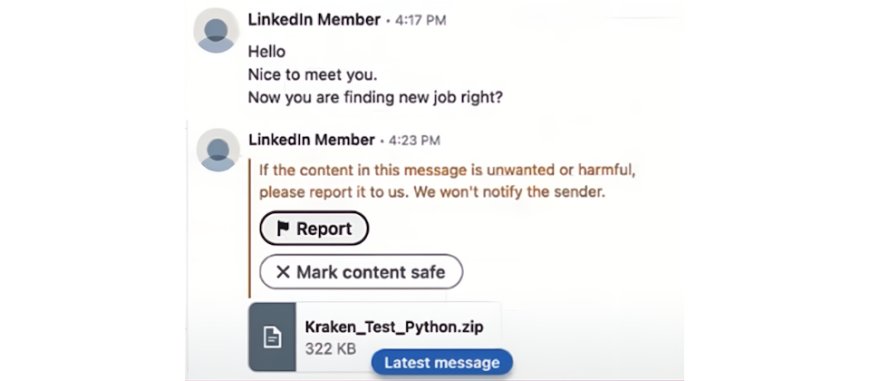Click the X icon beside Mark content safe
Viewport: 870px width, 381px height.
click(x=283, y=272)
